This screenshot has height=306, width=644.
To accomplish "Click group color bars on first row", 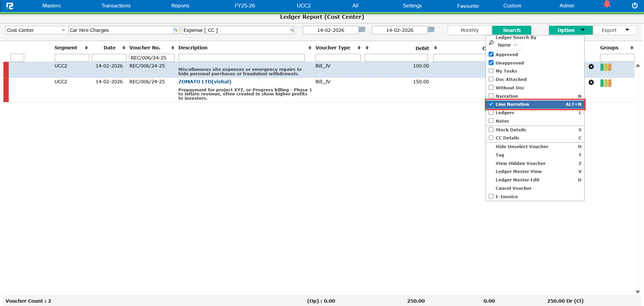I will (x=605, y=67).
